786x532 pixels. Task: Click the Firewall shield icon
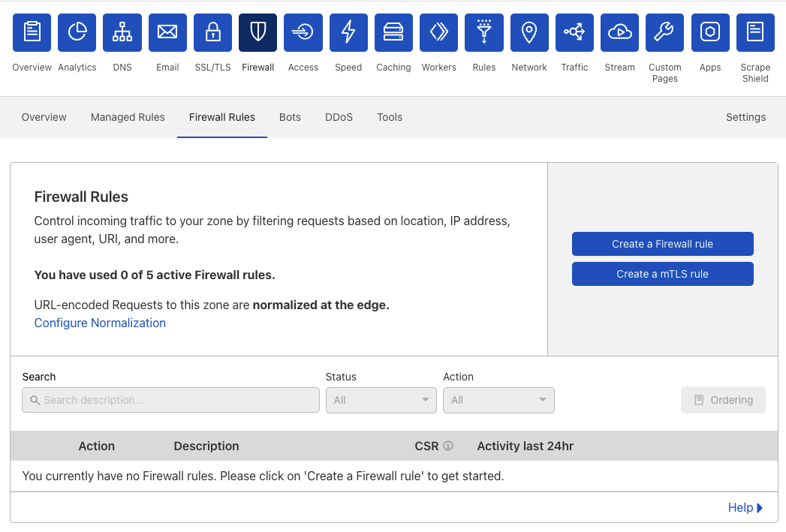tap(257, 32)
